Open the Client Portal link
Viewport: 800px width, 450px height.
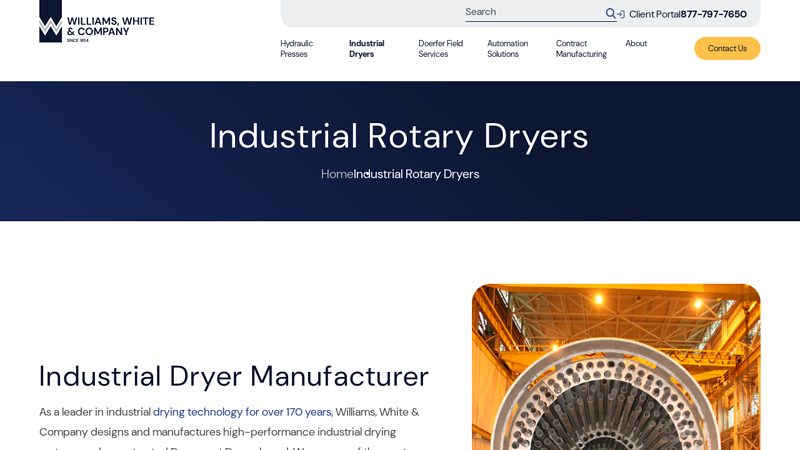pyautogui.click(x=654, y=14)
